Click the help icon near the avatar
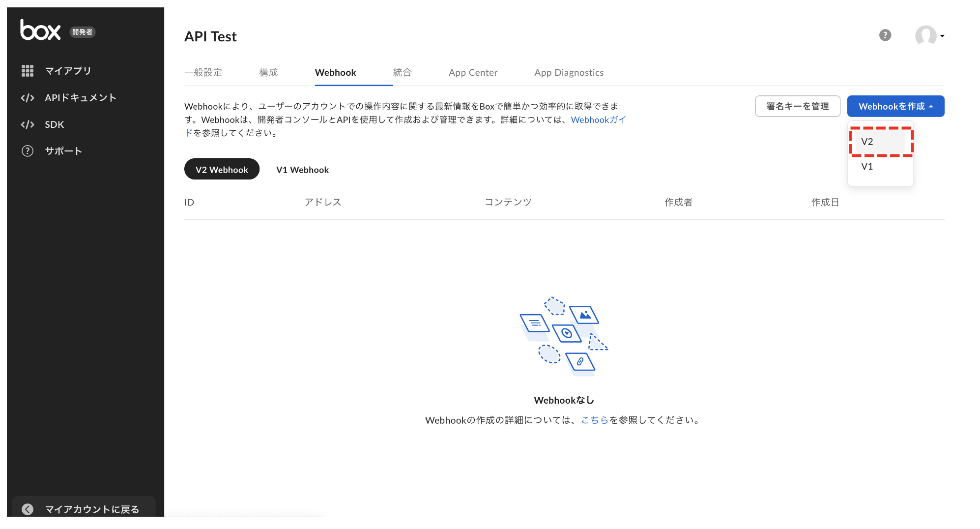 [885, 35]
